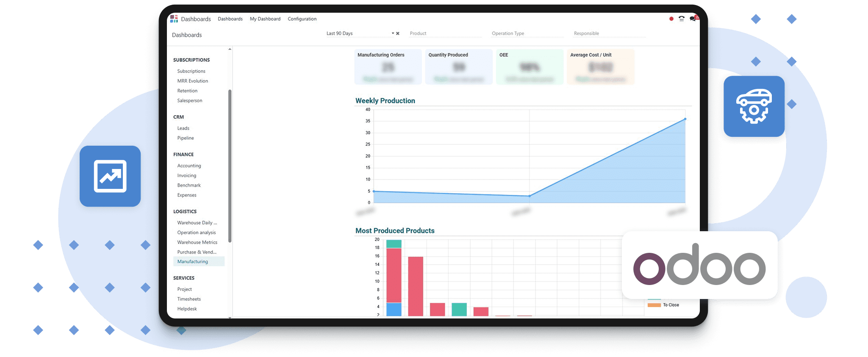Image resolution: width=868 pixels, height=357 pixels.
Task: Click the blue dashboard chart app icon
Action: pyautogui.click(x=110, y=176)
